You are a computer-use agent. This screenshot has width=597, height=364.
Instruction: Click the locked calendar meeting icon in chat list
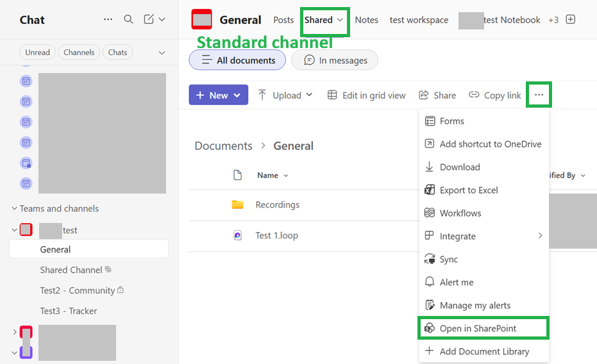(26, 163)
